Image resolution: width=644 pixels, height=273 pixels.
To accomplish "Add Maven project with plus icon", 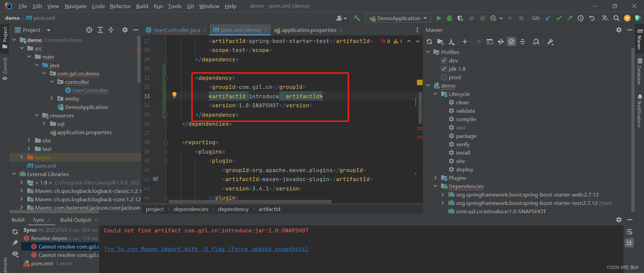I will click(465, 42).
